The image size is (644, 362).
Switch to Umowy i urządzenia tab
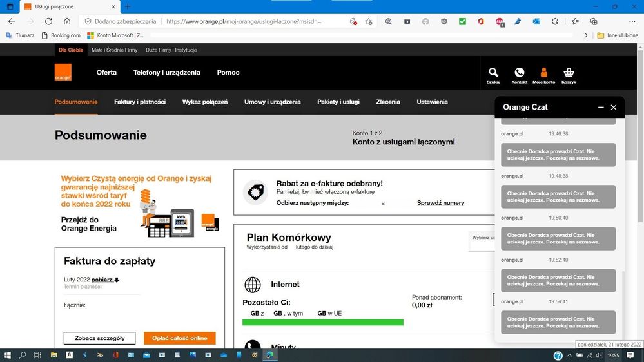[272, 102]
